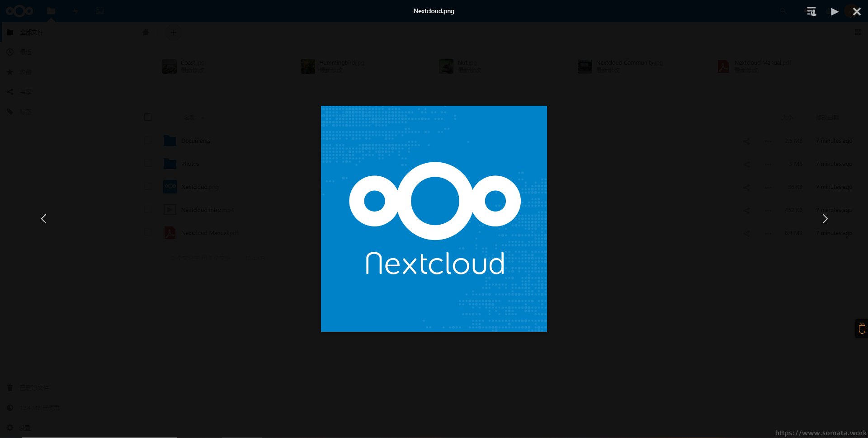Image resolution: width=868 pixels, height=438 pixels.
Task: Share Nextcloud Manual.pdf via row share icon
Action: pyautogui.click(x=746, y=233)
